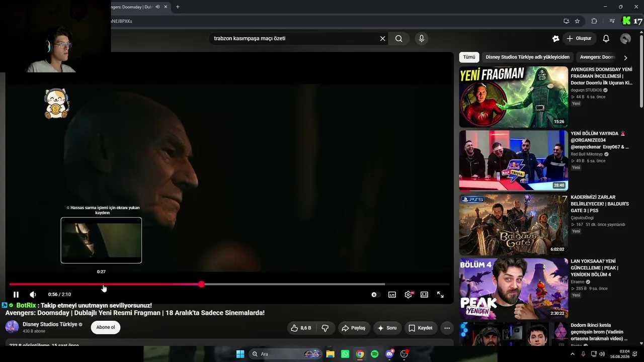Mute the video player volume
Screen dimensions: 644x362
click(33, 295)
